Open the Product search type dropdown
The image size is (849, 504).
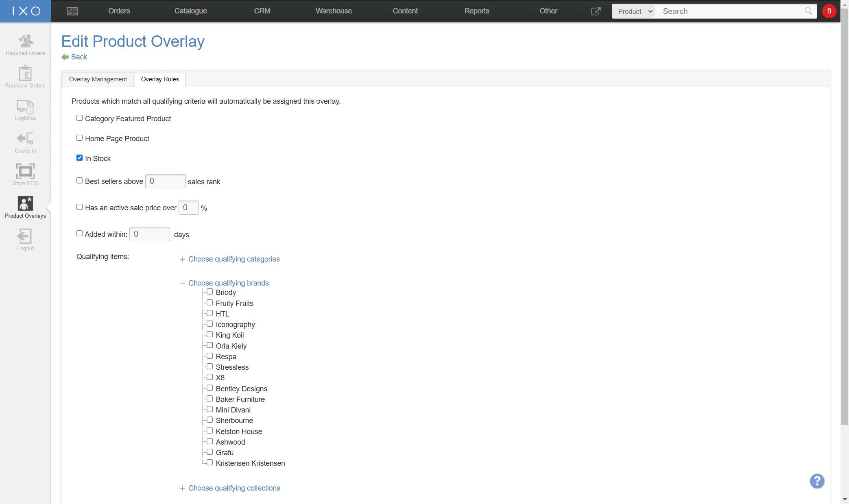[634, 11]
